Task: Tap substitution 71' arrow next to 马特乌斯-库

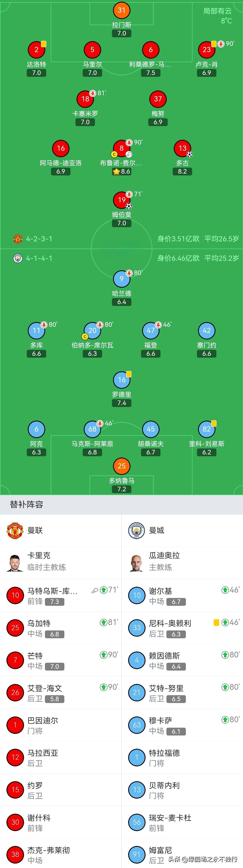Action: pos(103,590)
